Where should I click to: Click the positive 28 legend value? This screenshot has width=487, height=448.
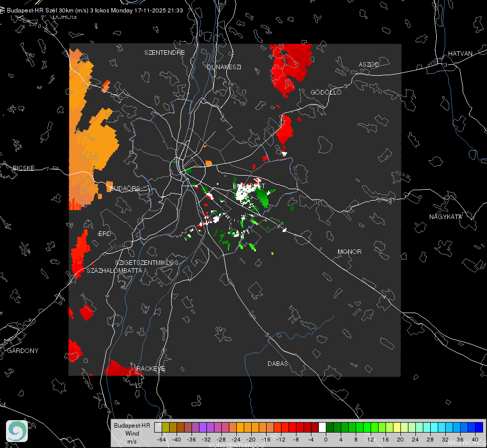coord(430,440)
